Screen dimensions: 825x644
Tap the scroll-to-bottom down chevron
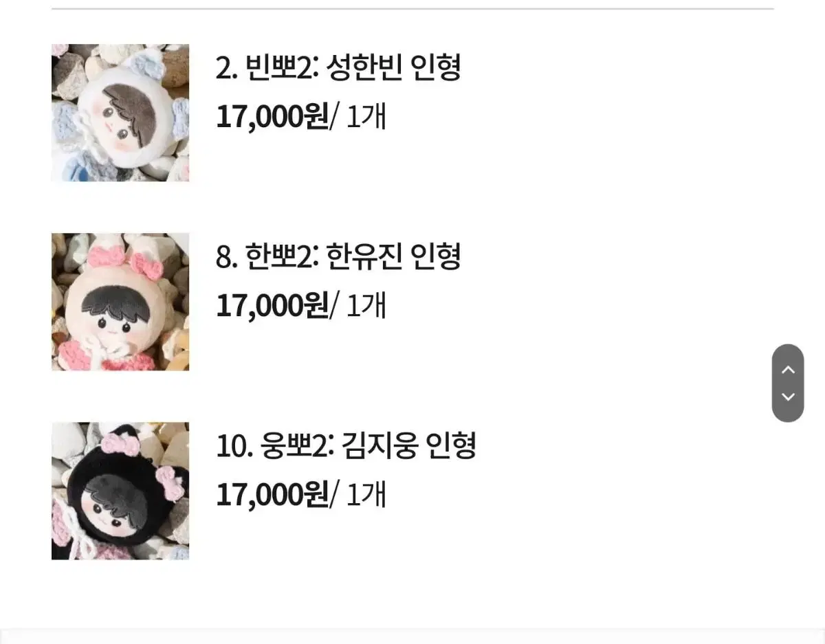788,397
